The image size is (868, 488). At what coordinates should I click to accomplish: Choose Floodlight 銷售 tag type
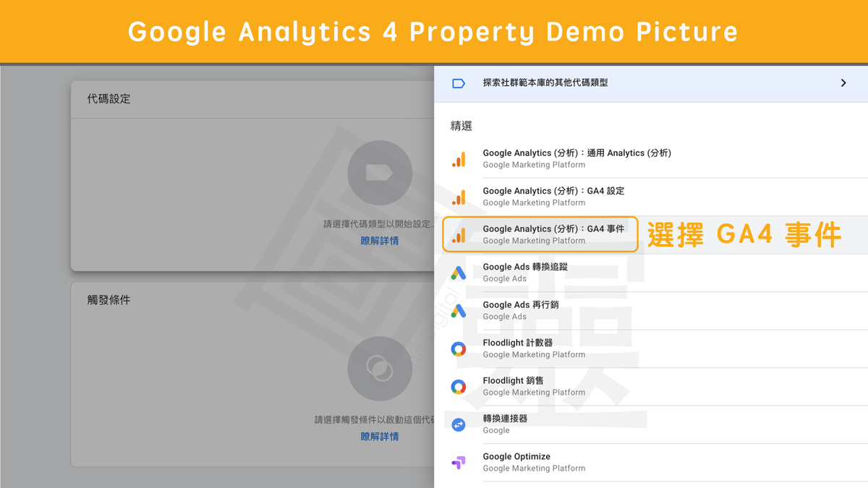651,387
